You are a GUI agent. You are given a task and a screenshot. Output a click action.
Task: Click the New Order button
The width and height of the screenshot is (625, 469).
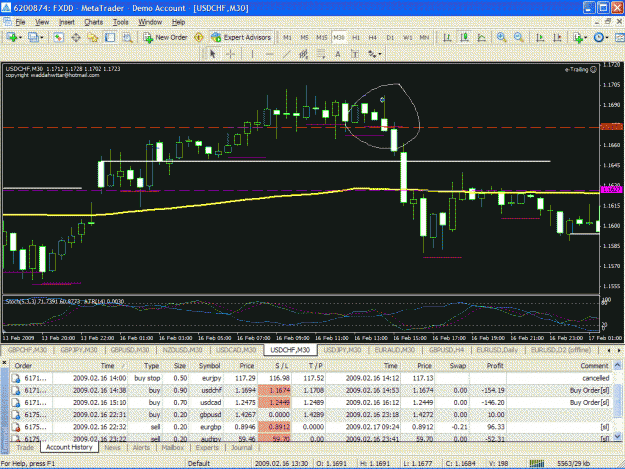click(165, 37)
